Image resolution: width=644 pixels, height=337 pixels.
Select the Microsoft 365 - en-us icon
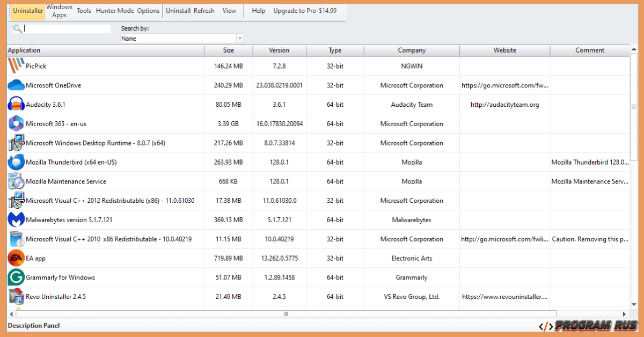click(x=16, y=123)
